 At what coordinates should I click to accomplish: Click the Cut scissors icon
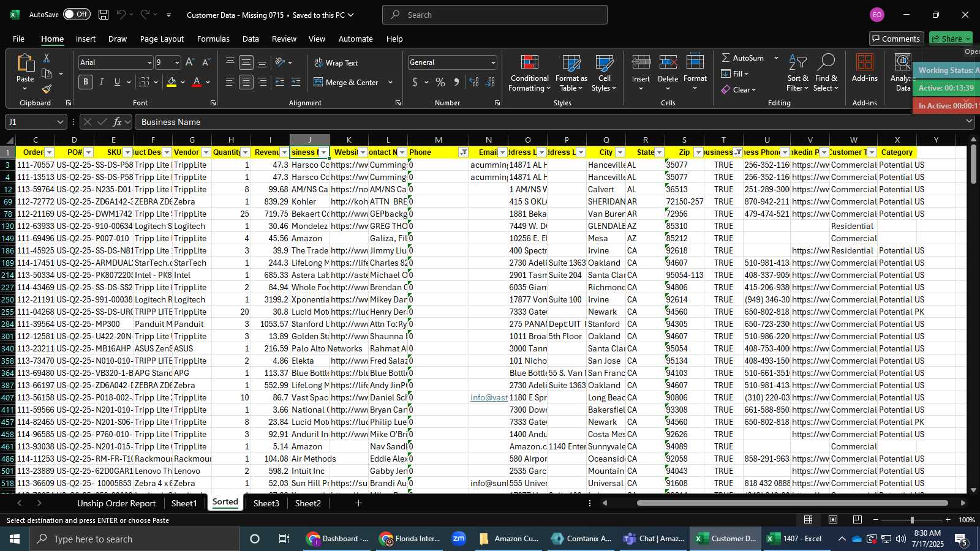pos(47,58)
